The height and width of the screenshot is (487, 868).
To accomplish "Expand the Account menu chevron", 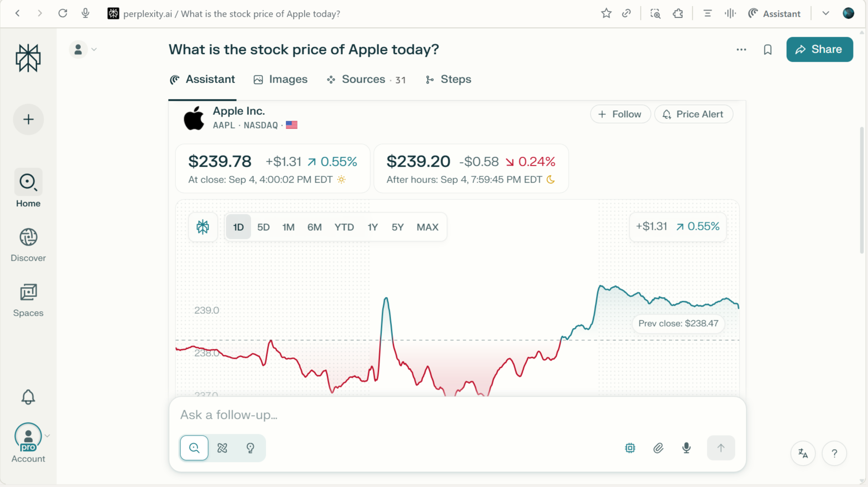I will click(47, 436).
